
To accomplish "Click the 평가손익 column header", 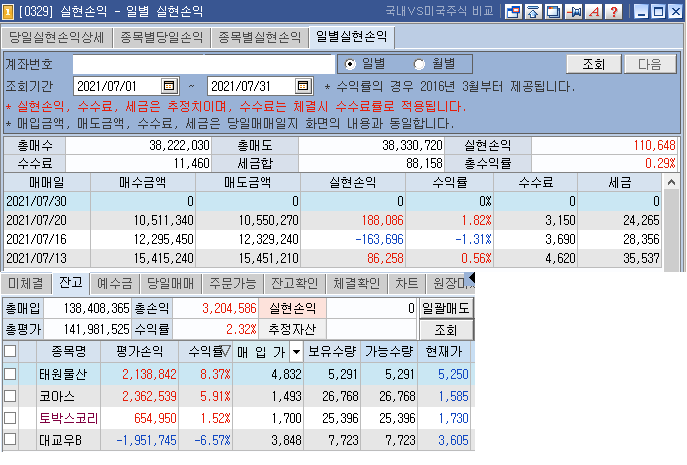I will 140,351.
